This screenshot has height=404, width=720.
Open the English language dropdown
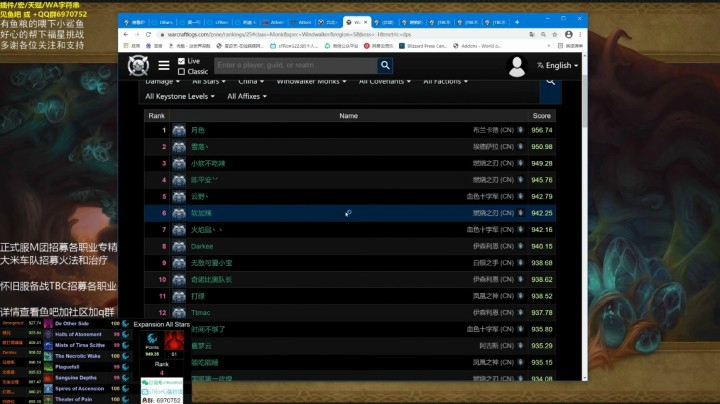557,66
